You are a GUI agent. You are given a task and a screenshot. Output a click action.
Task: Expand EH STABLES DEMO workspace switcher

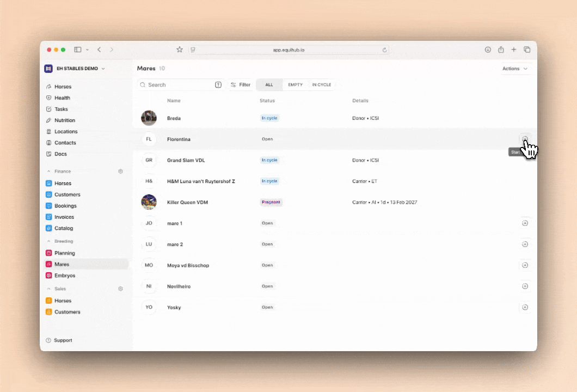point(75,69)
